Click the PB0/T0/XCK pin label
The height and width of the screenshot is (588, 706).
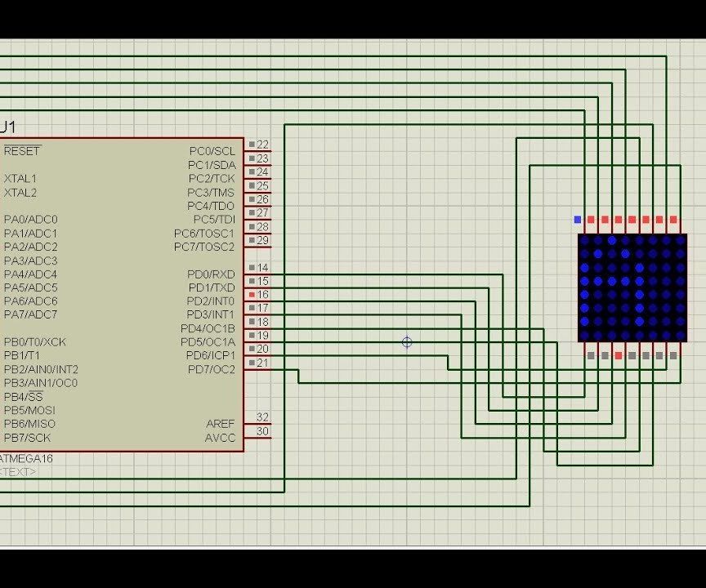point(34,342)
